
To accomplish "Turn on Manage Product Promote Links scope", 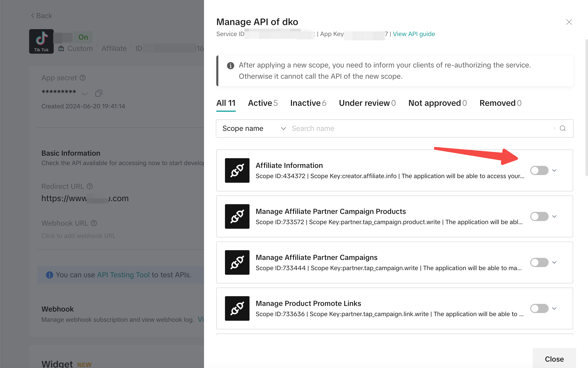I will (539, 308).
